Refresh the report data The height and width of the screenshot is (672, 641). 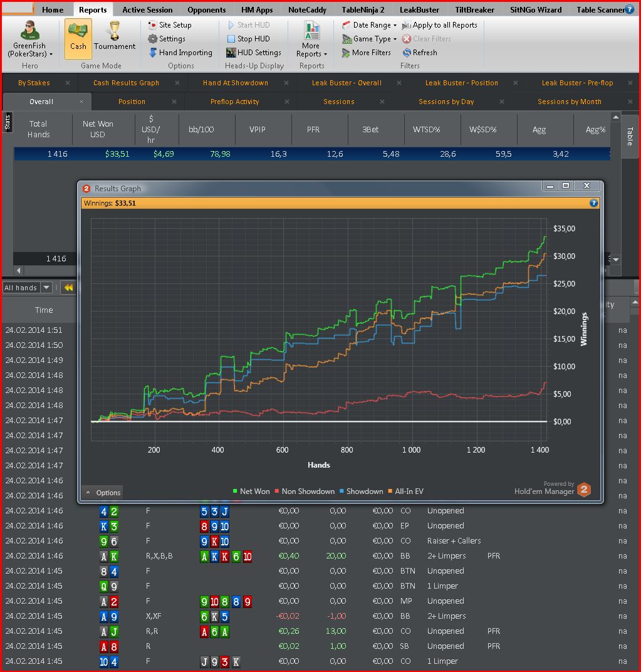tap(420, 52)
